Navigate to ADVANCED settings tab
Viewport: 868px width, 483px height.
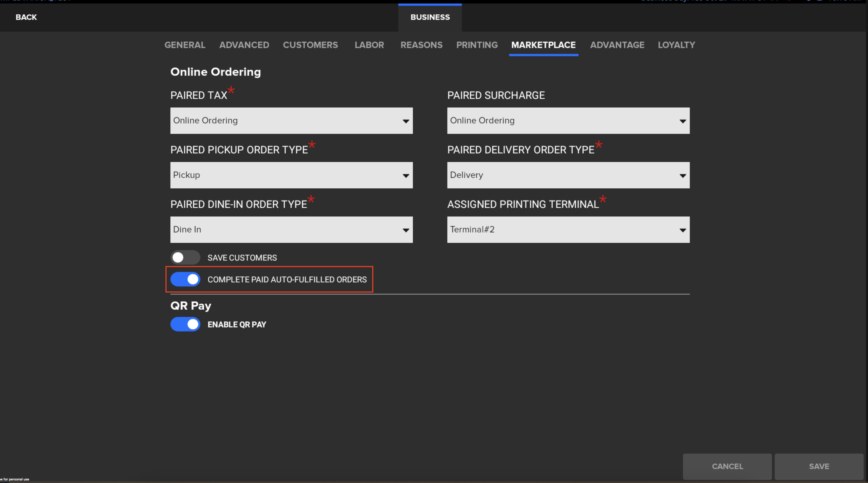click(x=244, y=45)
